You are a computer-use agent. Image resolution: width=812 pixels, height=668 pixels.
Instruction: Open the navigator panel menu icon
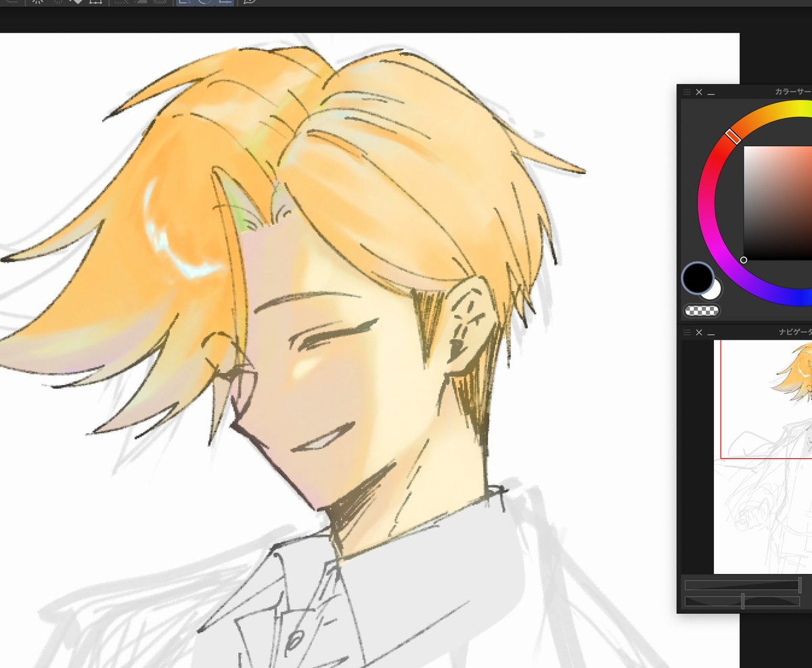(687, 332)
